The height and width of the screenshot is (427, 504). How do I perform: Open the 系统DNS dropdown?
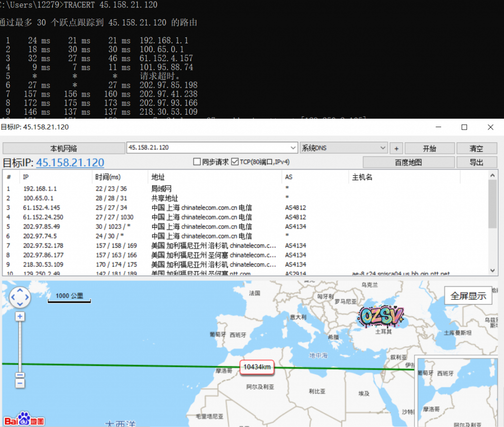pyautogui.click(x=383, y=148)
